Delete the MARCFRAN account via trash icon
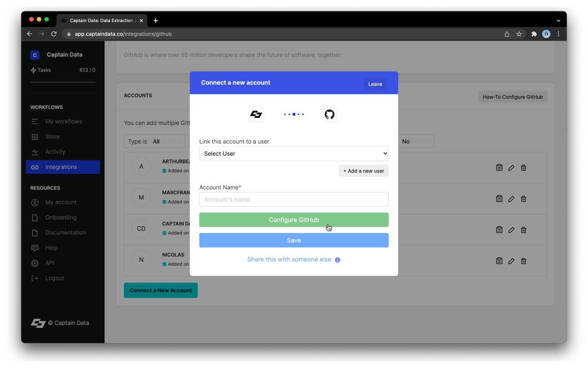588x368 pixels. 523,199
